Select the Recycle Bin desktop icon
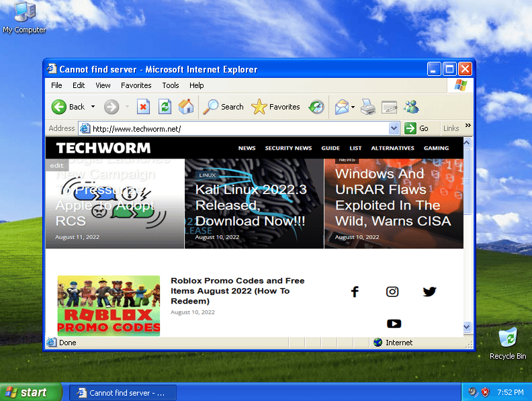532x401 pixels. click(x=508, y=343)
